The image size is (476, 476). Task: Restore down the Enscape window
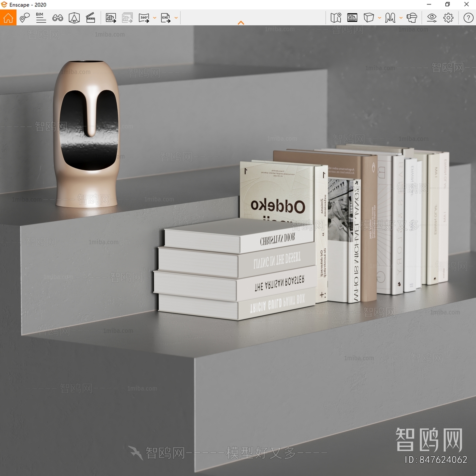447,4
